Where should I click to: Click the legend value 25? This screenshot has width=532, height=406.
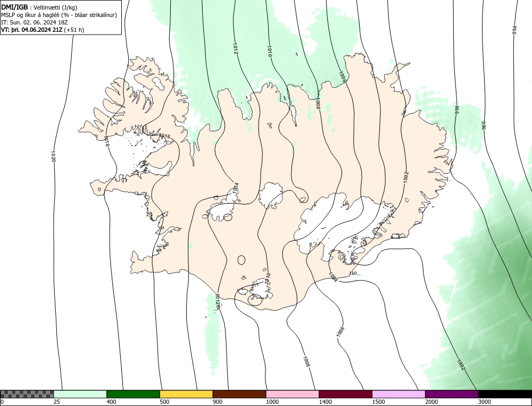click(x=56, y=402)
